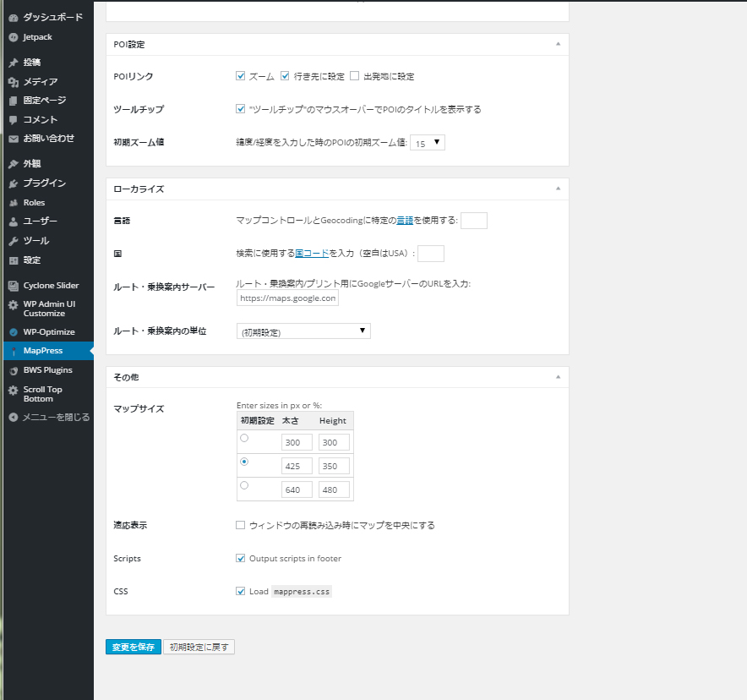Screen dimensions: 747x700
Task: Open the Cyclone Slider menu item
Action: [50, 286]
